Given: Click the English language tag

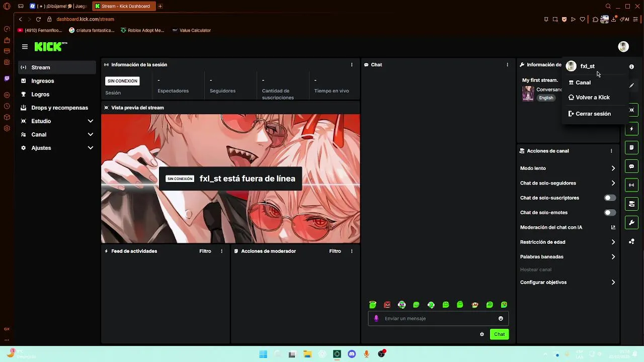Looking at the screenshot, I should click(546, 98).
